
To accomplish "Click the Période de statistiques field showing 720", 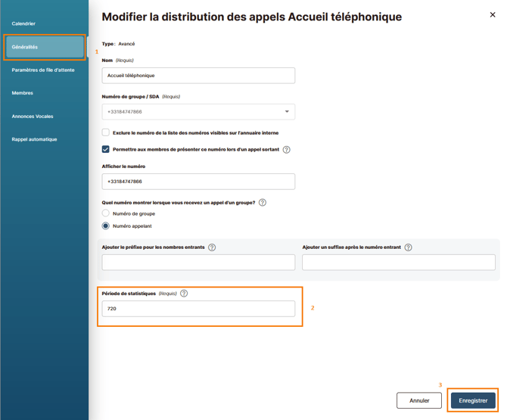I will [198, 309].
